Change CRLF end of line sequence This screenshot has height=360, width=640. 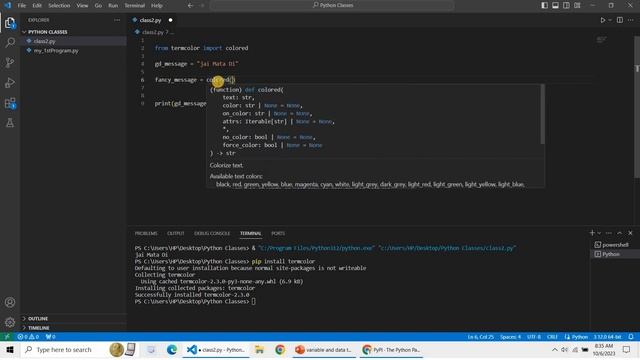click(552, 337)
